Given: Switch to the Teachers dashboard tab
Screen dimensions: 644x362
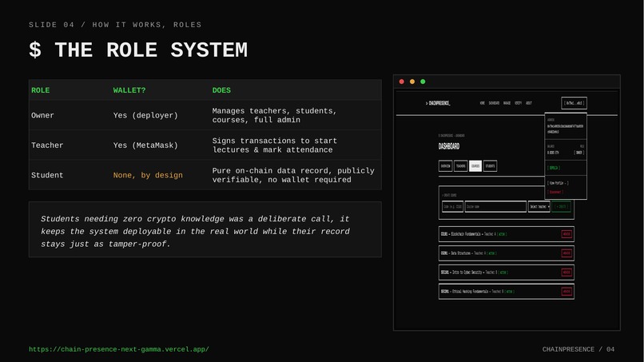Looking at the screenshot, I should click(x=460, y=166).
